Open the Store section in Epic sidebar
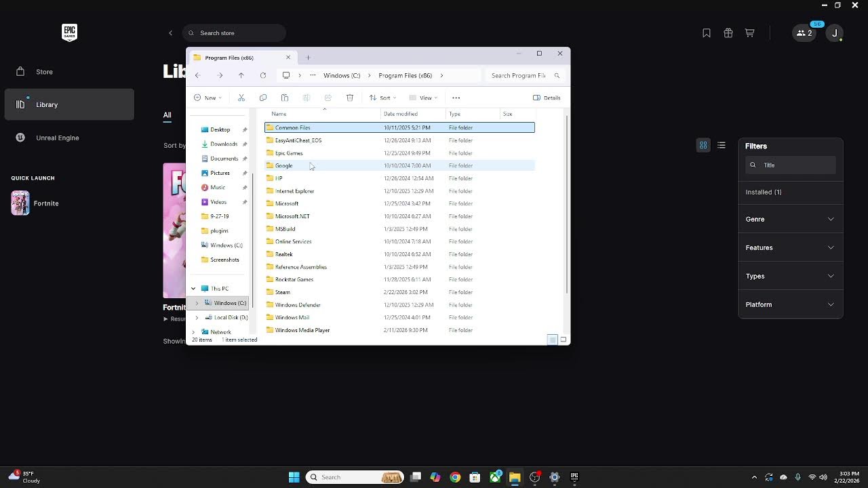 (69, 72)
